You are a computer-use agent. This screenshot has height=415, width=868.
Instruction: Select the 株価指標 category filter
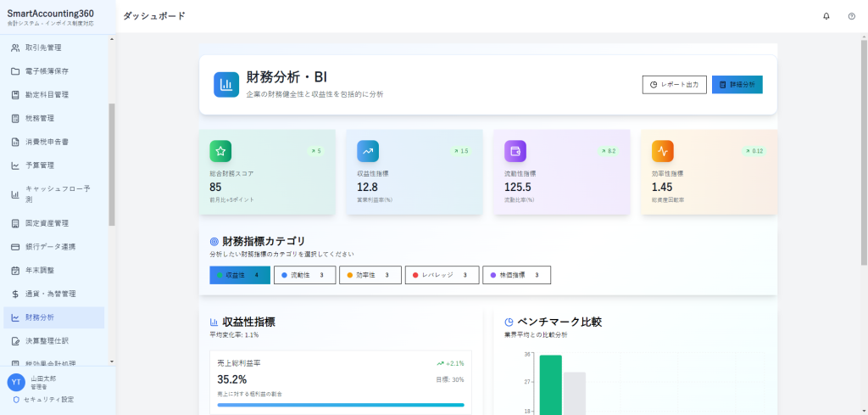[516, 275]
